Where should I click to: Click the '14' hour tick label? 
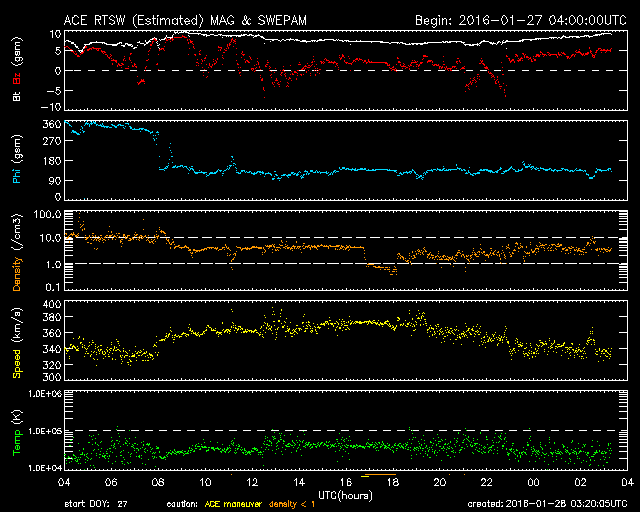click(x=299, y=482)
